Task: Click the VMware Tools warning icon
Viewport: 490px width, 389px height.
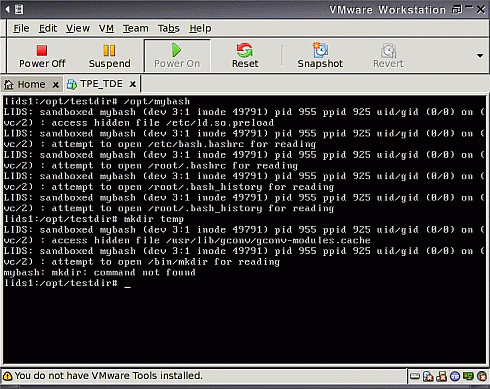Action: pyautogui.click(x=7, y=376)
